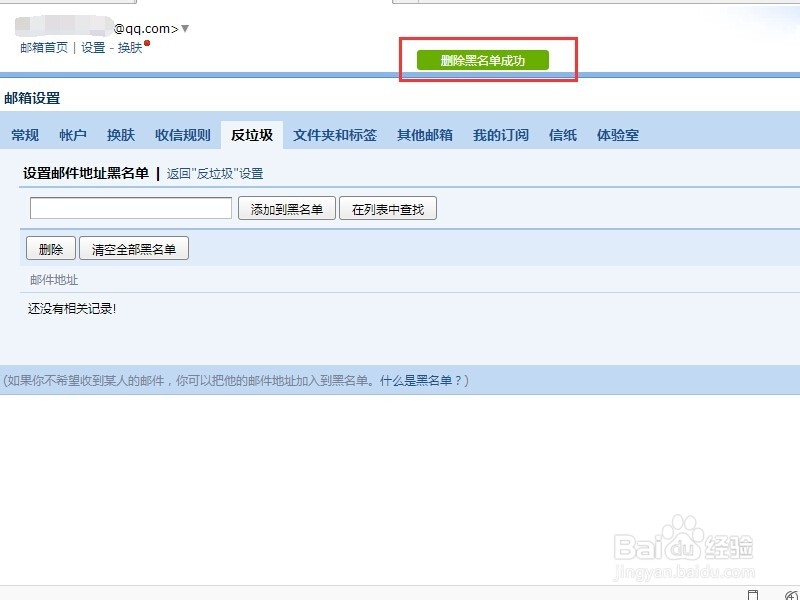Open 换肤 to change the mail skin

coord(131,47)
